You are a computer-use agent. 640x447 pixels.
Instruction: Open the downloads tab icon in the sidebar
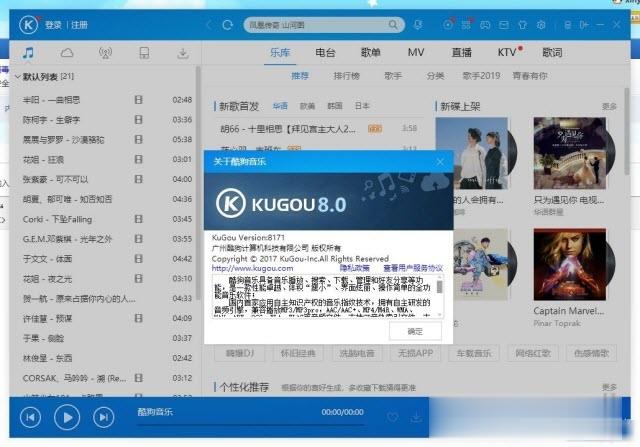point(183,53)
